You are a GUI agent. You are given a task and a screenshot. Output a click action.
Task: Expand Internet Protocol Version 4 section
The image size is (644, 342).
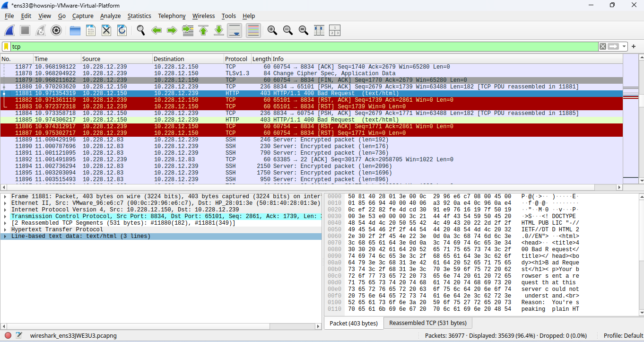(4, 210)
